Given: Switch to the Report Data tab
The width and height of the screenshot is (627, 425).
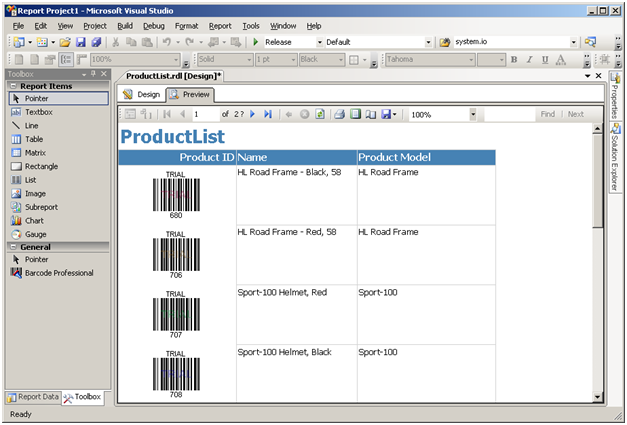Looking at the screenshot, I should point(34,397).
